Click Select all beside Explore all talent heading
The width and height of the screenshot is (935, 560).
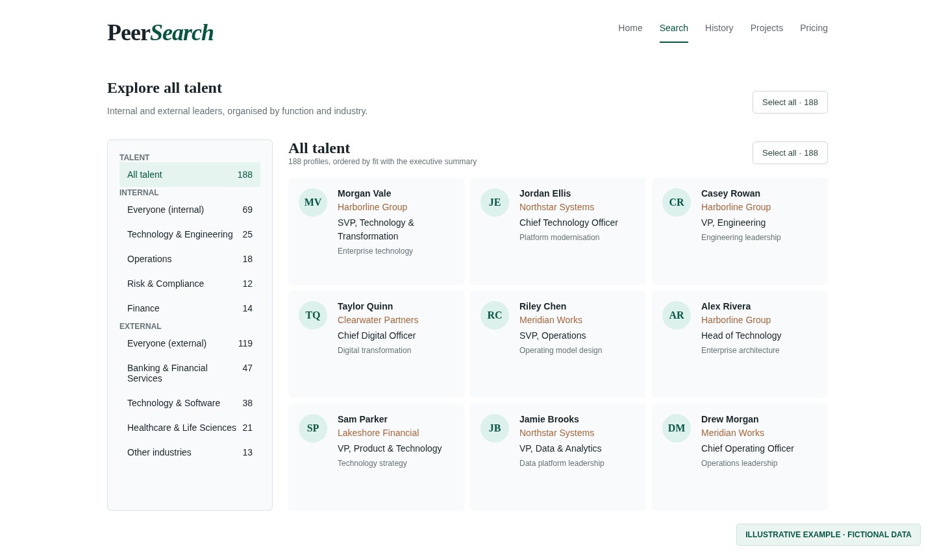[x=790, y=103]
